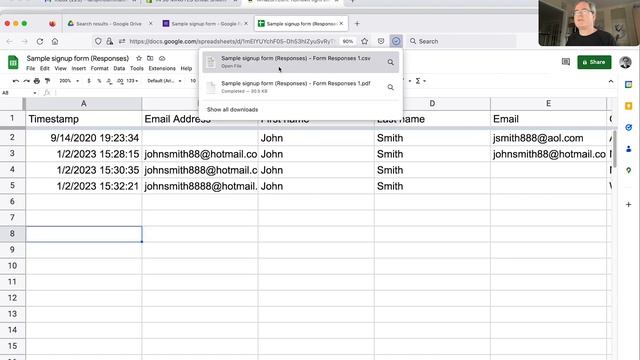
Task: Select cell 9/14/2020 19:23:34
Action: pyautogui.click(x=84, y=138)
